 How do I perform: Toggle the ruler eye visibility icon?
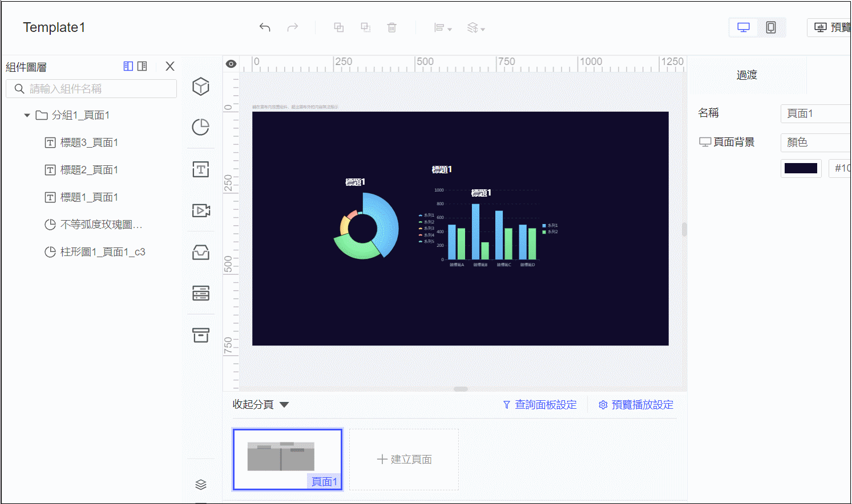[x=231, y=64]
